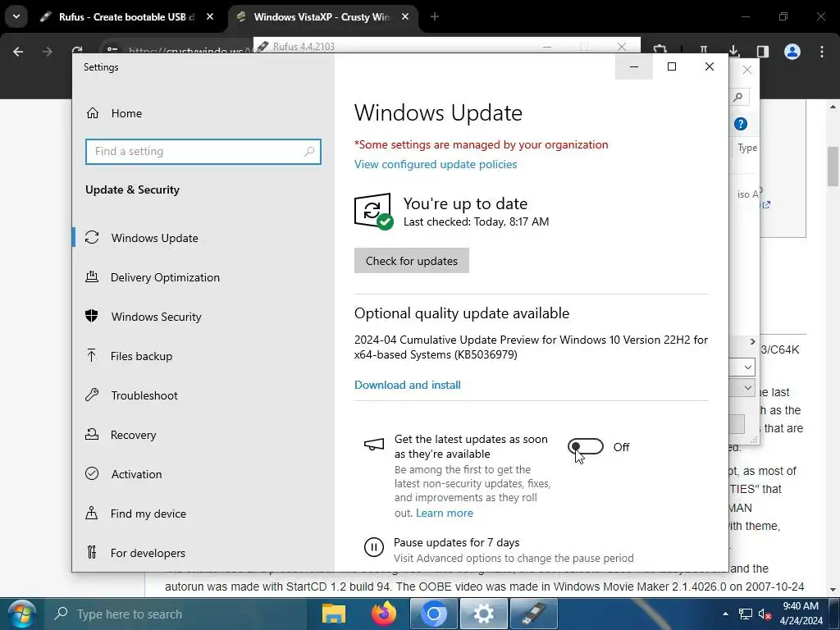The height and width of the screenshot is (630, 840).
Task: Click the magnifier icon in Find a setting
Action: 309,152
